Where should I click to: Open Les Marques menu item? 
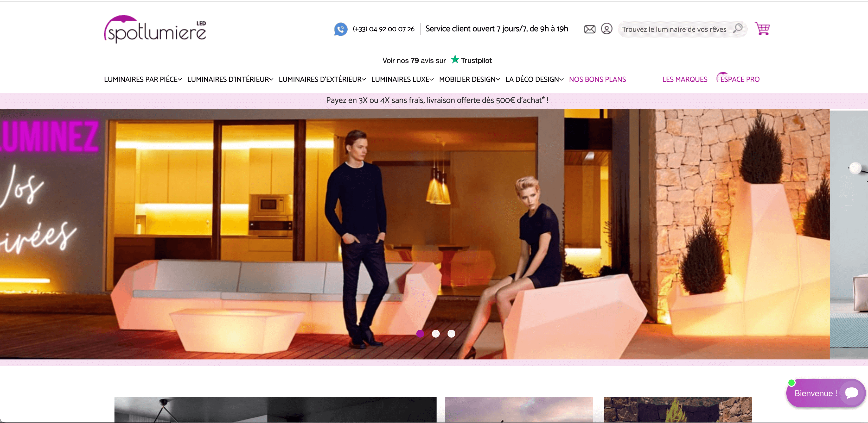coord(684,79)
